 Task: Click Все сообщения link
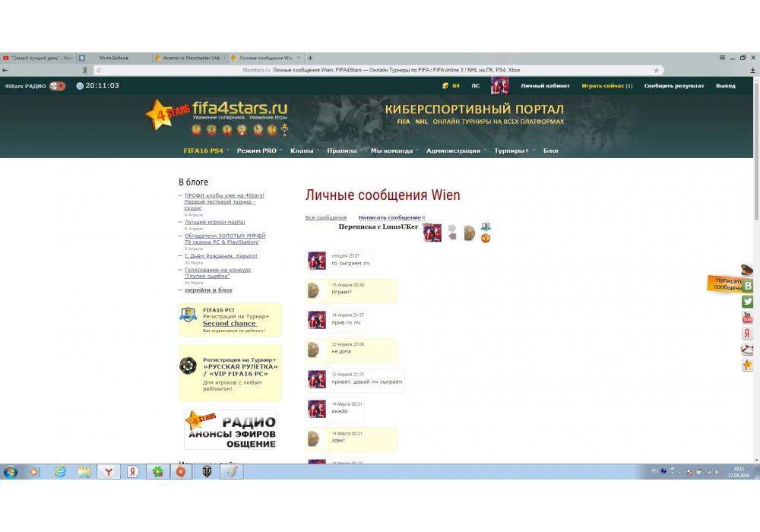coord(326,217)
